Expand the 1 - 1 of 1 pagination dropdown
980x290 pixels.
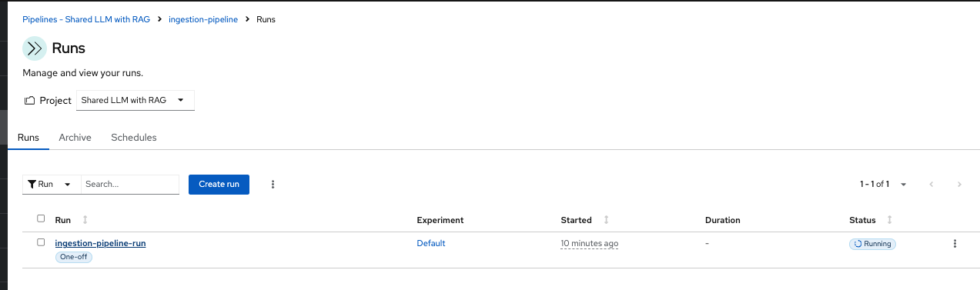tap(884, 185)
